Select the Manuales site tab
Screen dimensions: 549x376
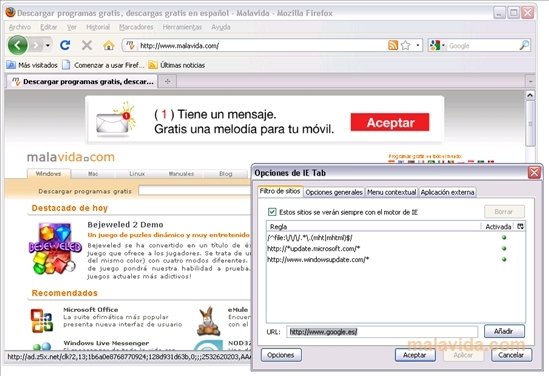pos(181,174)
